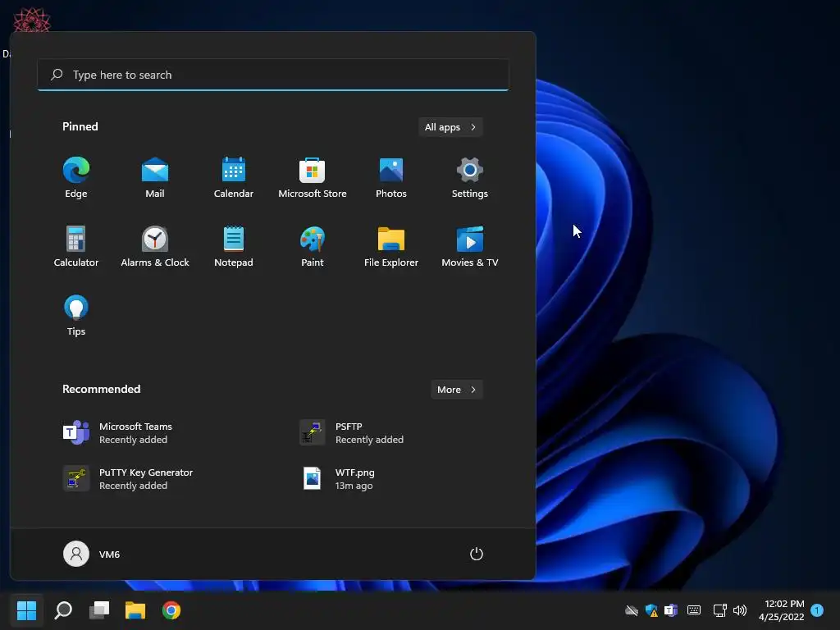
Task: Open the Tips app
Action: [76, 316]
